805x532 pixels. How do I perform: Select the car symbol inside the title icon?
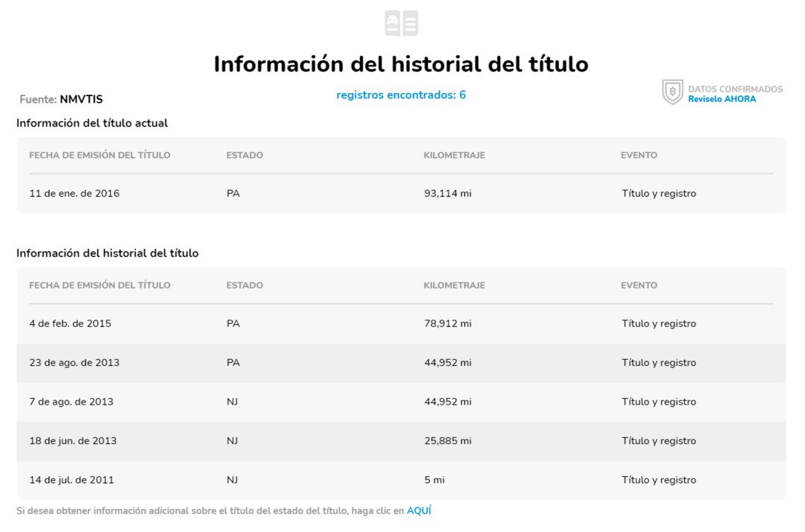click(x=393, y=19)
